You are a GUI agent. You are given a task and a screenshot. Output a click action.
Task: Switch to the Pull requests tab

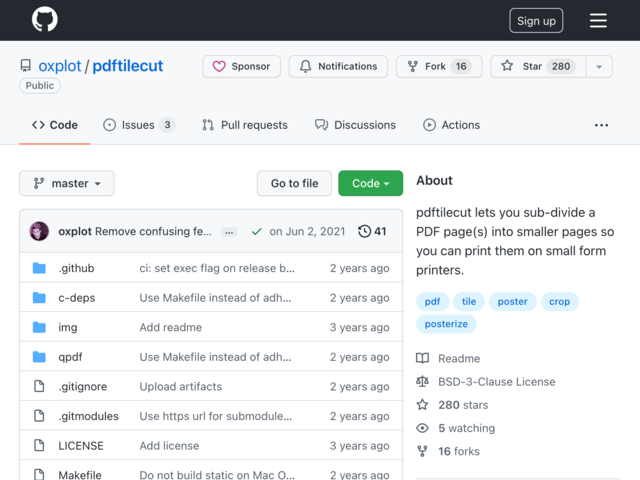[x=245, y=125]
